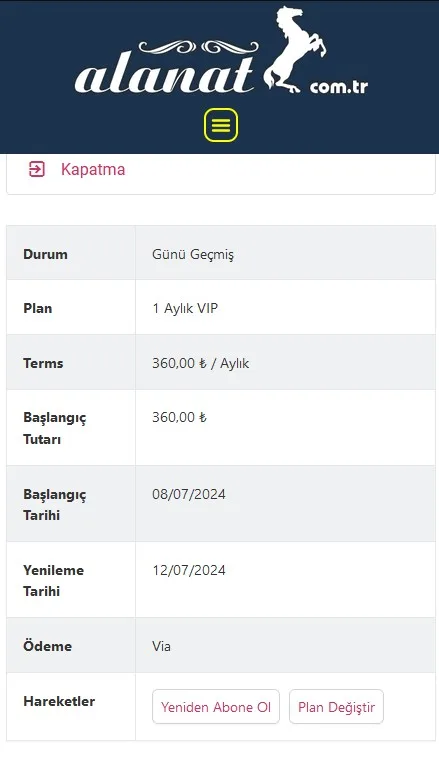Click the Ödeme row label
Screen dimensions: 439x759
[47, 646]
